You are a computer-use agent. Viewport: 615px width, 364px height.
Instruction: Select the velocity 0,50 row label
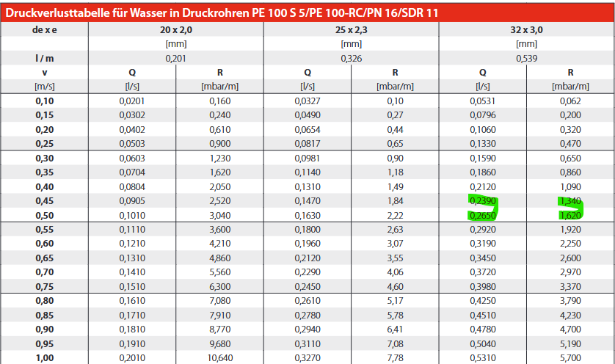pos(44,215)
